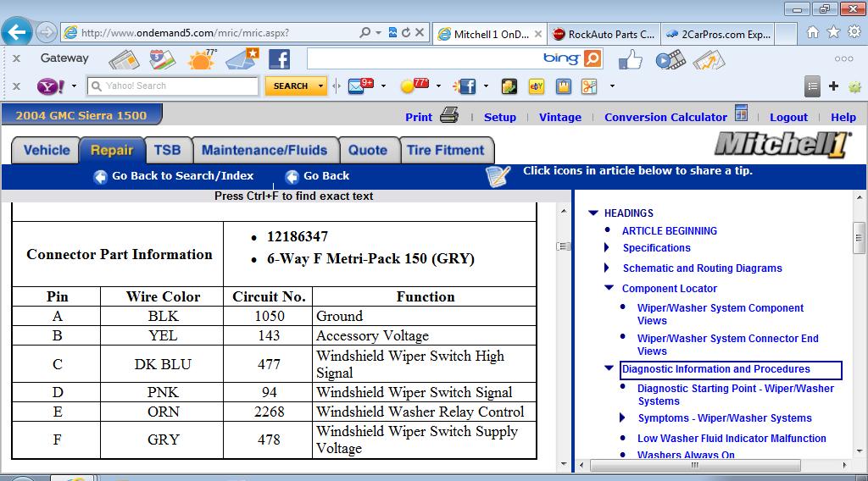Click the article pane vertical scrollbar down arrow
Screen dimensions: 868x481
coord(563,463)
